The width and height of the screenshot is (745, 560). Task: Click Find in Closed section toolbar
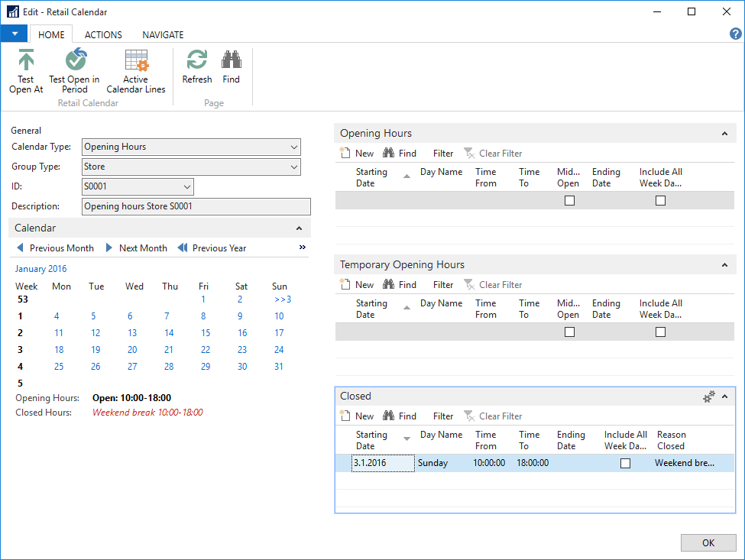coord(400,416)
